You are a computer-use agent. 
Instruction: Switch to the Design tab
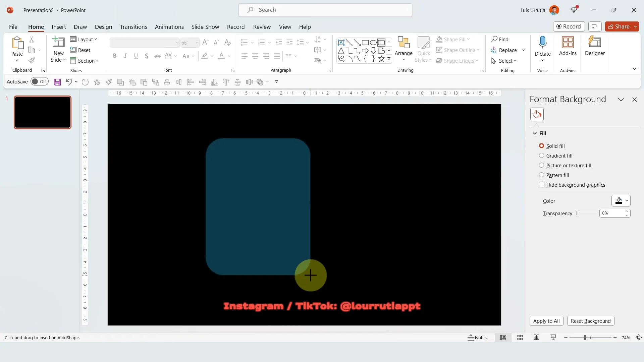[103, 27]
